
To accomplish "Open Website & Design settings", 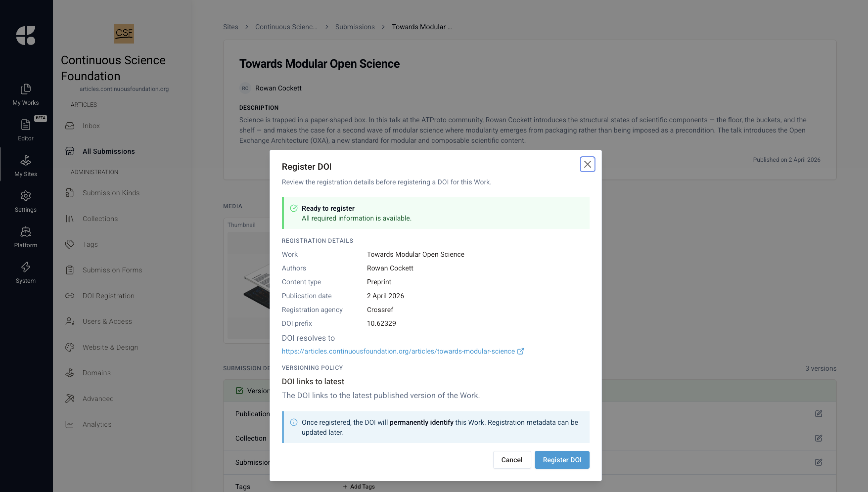I will click(110, 347).
